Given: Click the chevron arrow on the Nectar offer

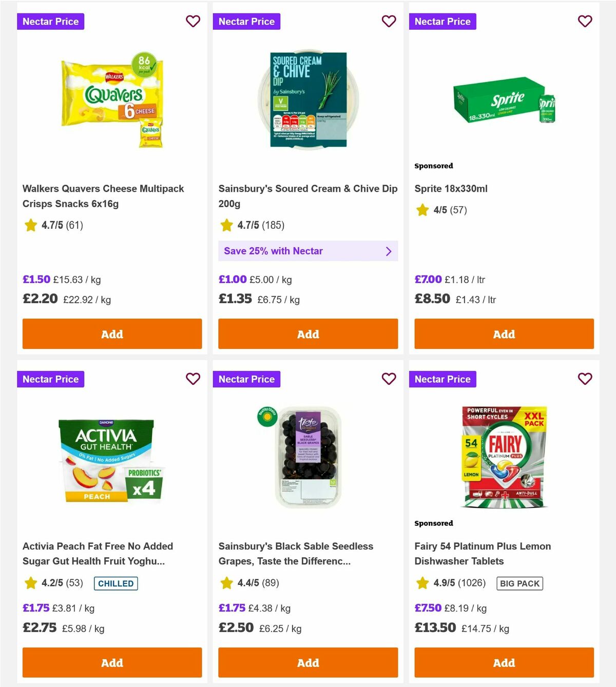Looking at the screenshot, I should click(389, 251).
